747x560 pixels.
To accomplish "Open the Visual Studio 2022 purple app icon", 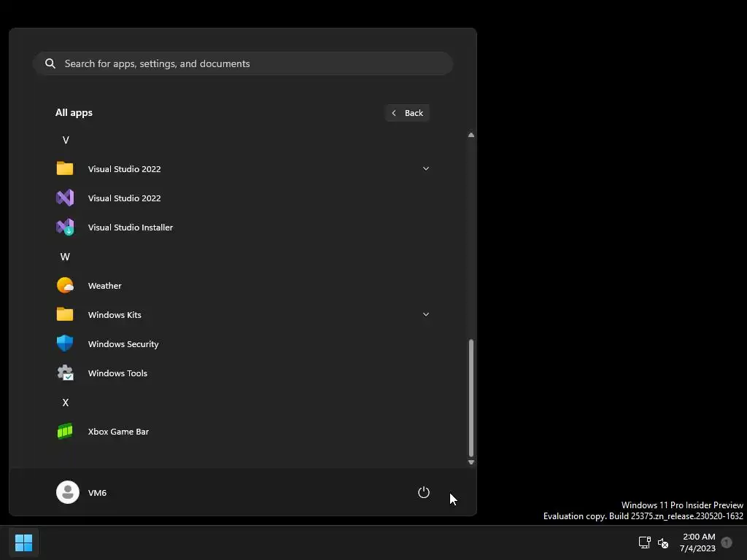I will click(65, 198).
